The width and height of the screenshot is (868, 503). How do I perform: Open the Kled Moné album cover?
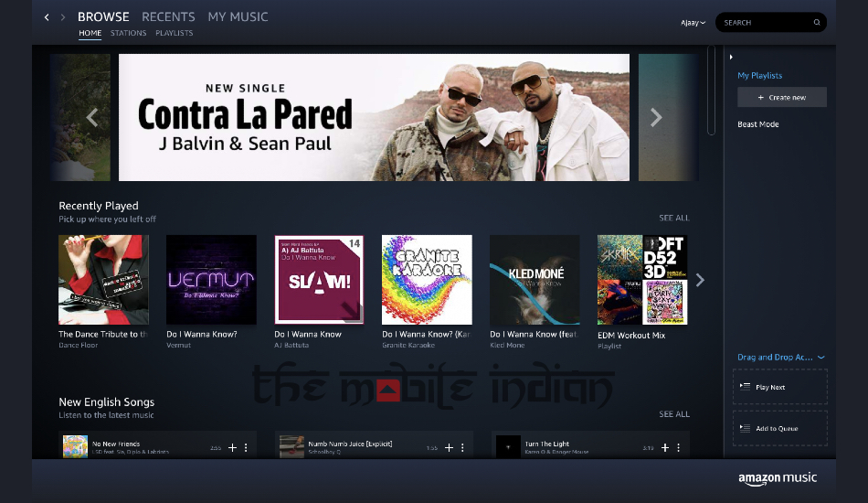(535, 280)
